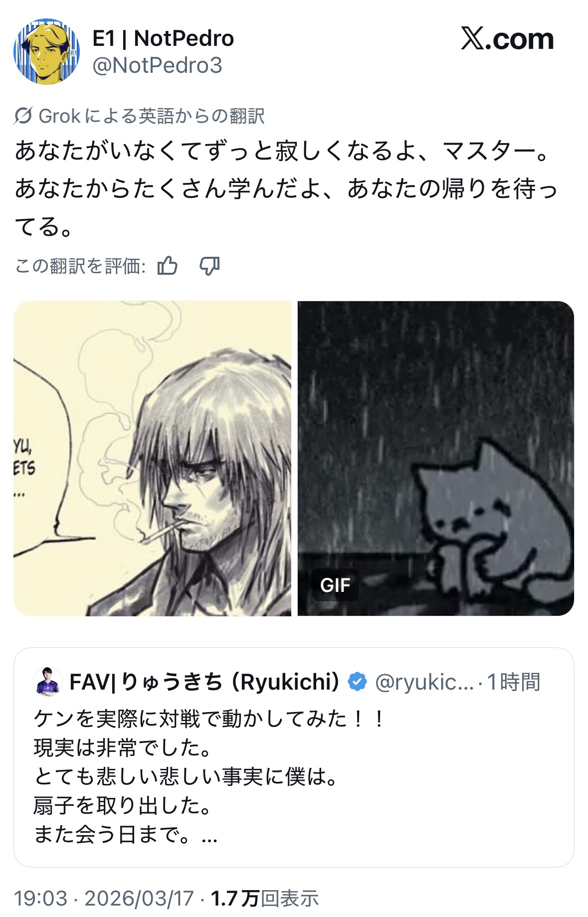Image resolution: width=588 pixels, height=917 pixels.
Task: Click the 19:03 · 2026/03/17 timestamp
Action: [104, 899]
